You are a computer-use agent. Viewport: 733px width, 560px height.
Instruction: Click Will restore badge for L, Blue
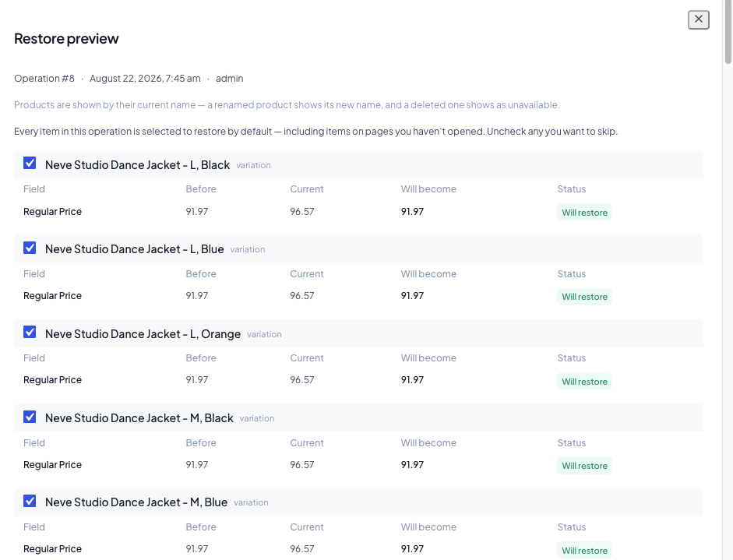point(584,297)
